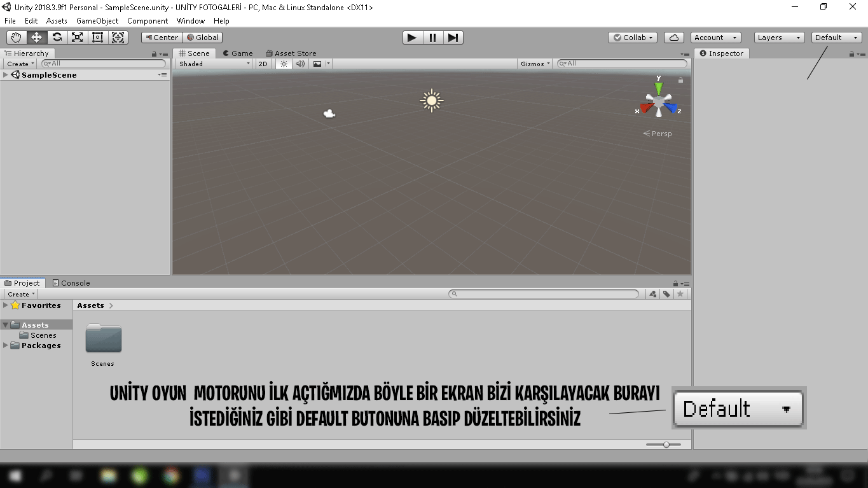Start Play mode with Play button

pos(412,38)
